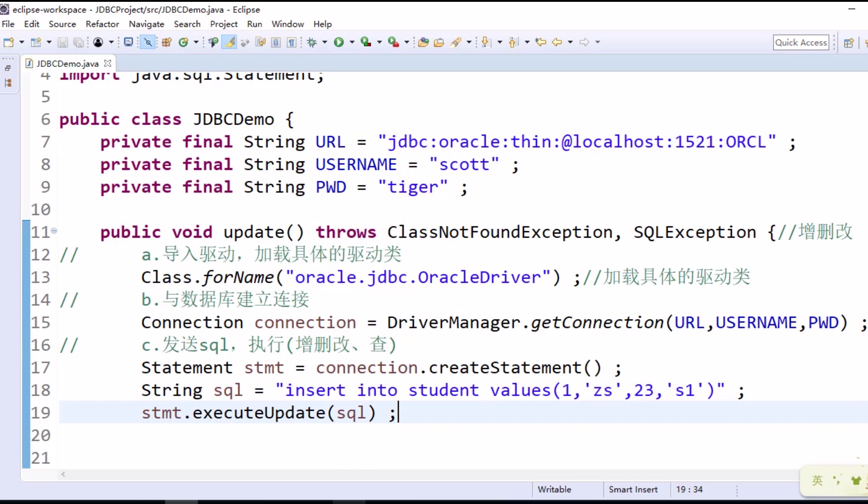Select the JDBCDemo.java editor tab
The image size is (868, 504).
tap(67, 63)
